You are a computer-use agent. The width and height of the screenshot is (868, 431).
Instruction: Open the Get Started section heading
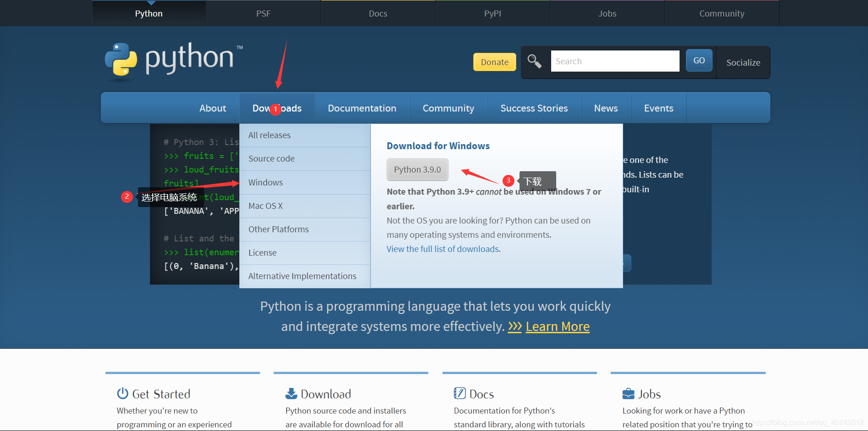(x=161, y=394)
